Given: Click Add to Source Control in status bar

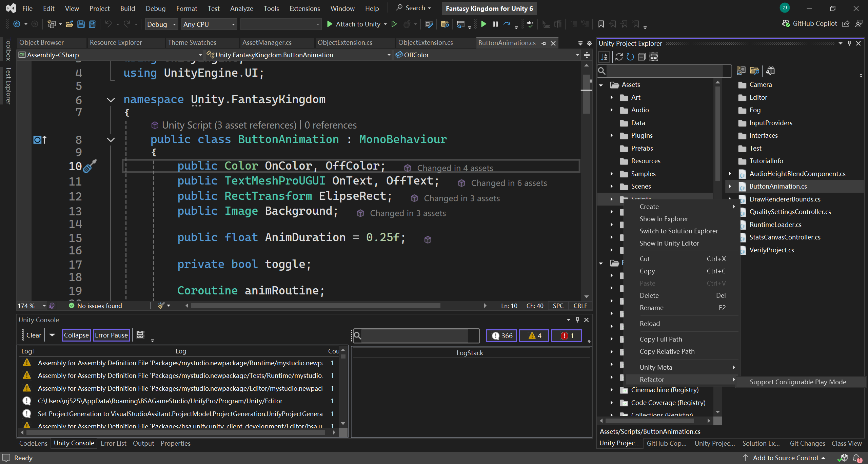Looking at the screenshot, I should tap(785, 458).
